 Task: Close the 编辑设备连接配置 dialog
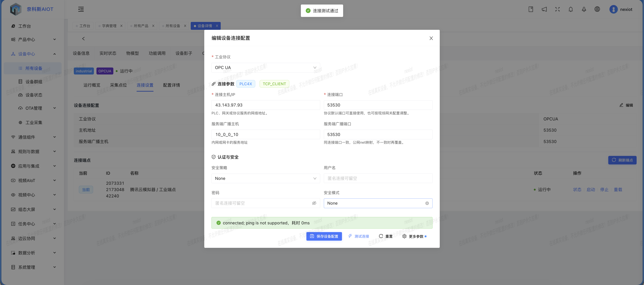click(431, 38)
